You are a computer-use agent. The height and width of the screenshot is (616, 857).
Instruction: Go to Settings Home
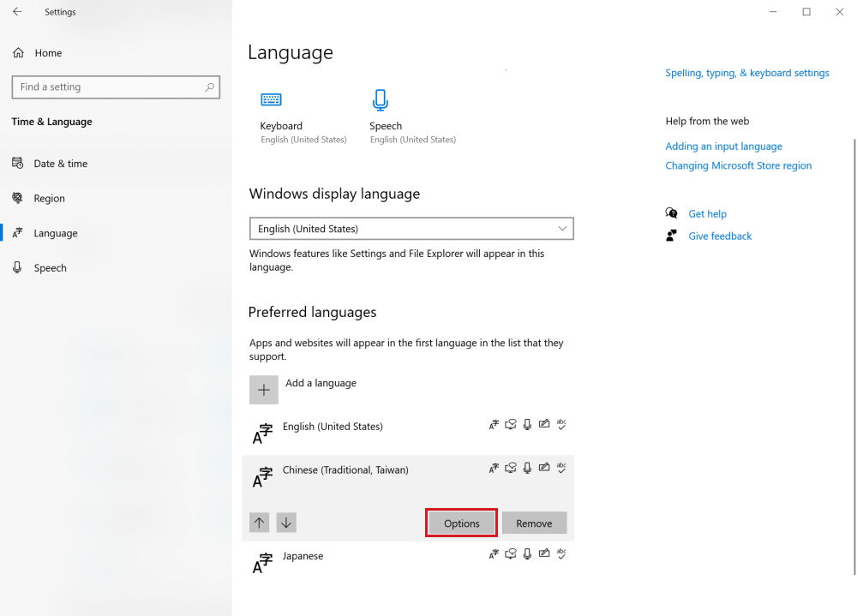pos(37,53)
